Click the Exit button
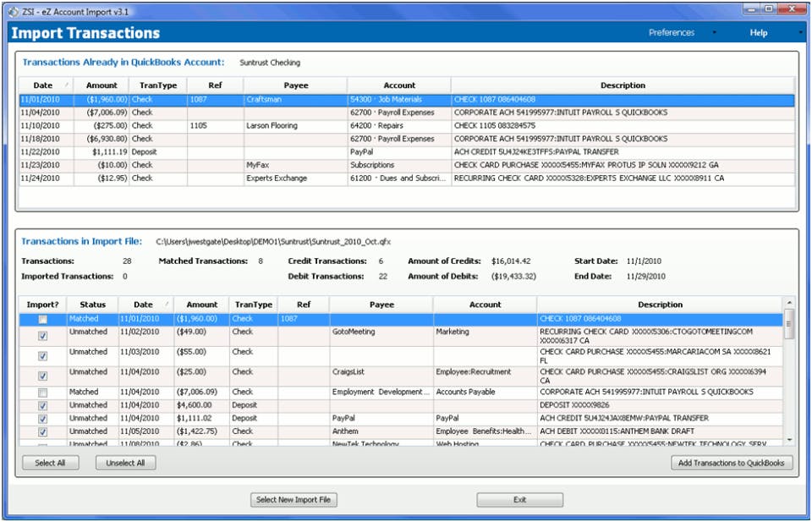Screen dimensions: 812x522 pyautogui.click(x=519, y=499)
